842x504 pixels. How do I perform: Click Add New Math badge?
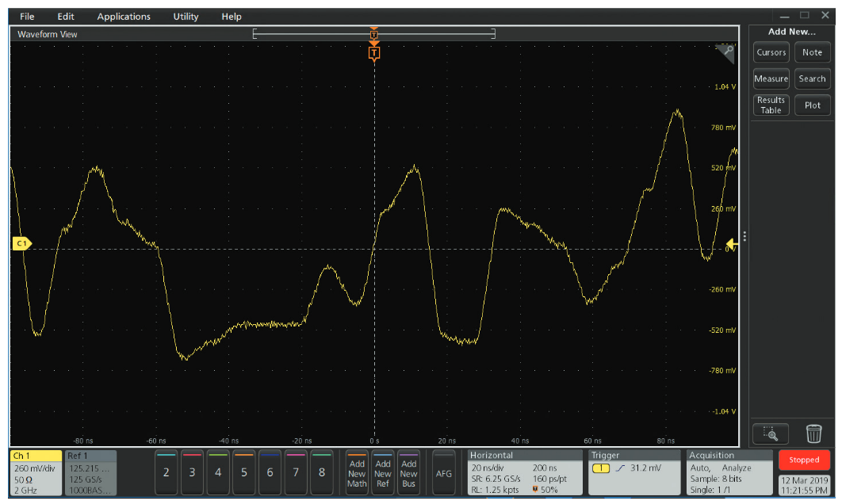coord(357,473)
